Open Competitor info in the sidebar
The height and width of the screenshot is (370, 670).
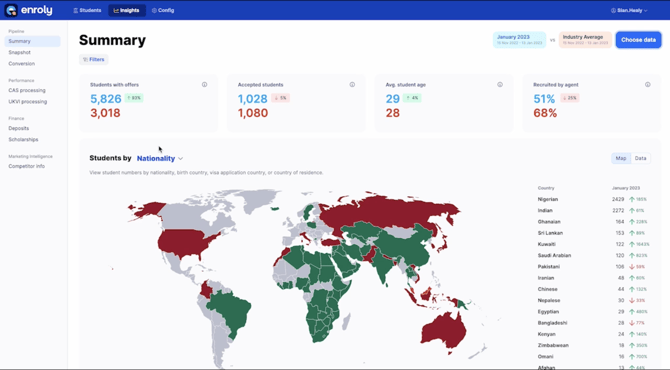pos(26,166)
